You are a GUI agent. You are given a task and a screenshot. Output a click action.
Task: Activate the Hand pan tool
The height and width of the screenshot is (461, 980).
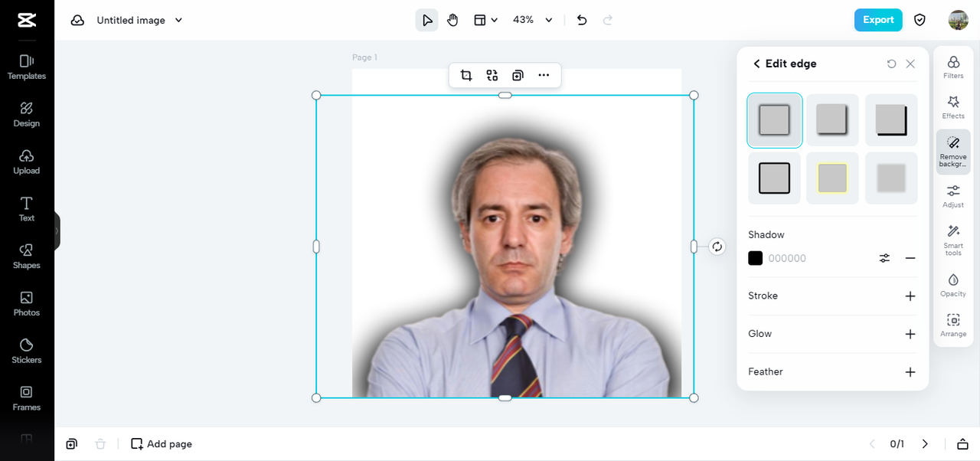452,20
